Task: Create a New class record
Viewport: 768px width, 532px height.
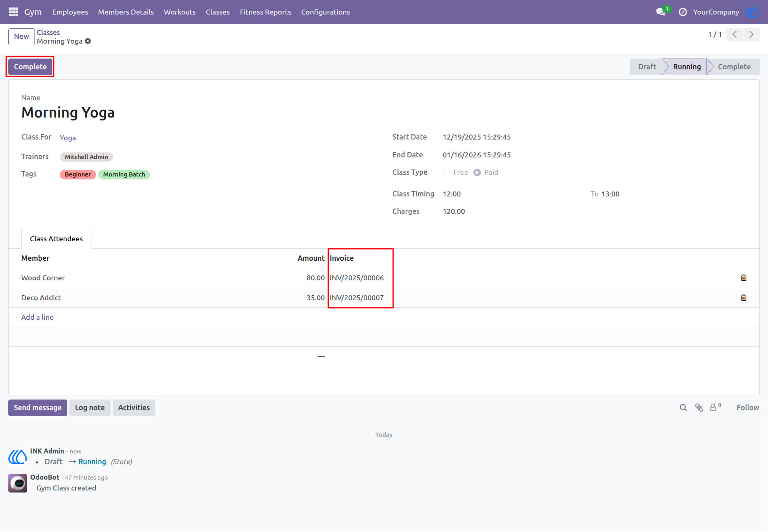Action: (x=22, y=37)
